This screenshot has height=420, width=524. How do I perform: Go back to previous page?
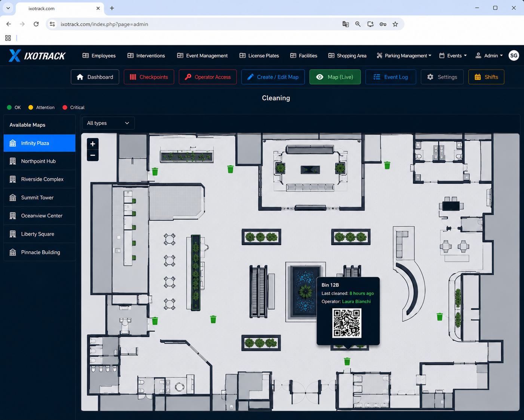pos(9,24)
